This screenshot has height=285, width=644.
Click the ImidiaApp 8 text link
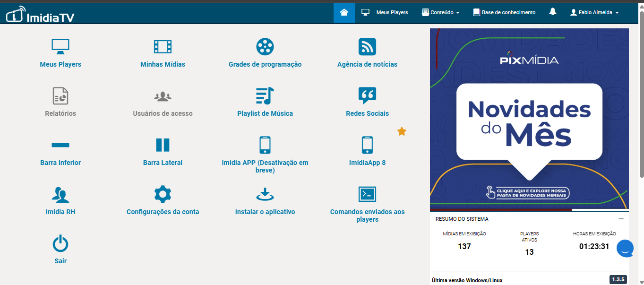pos(367,163)
